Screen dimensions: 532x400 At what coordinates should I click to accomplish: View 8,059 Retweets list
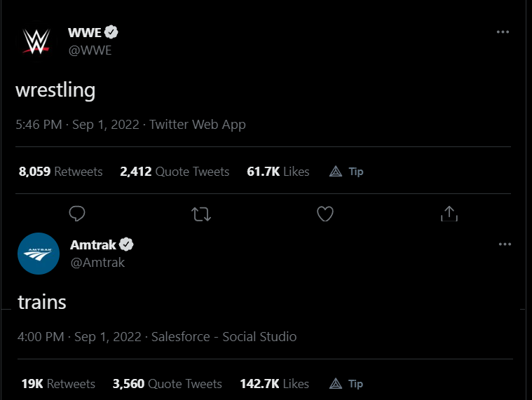(61, 172)
